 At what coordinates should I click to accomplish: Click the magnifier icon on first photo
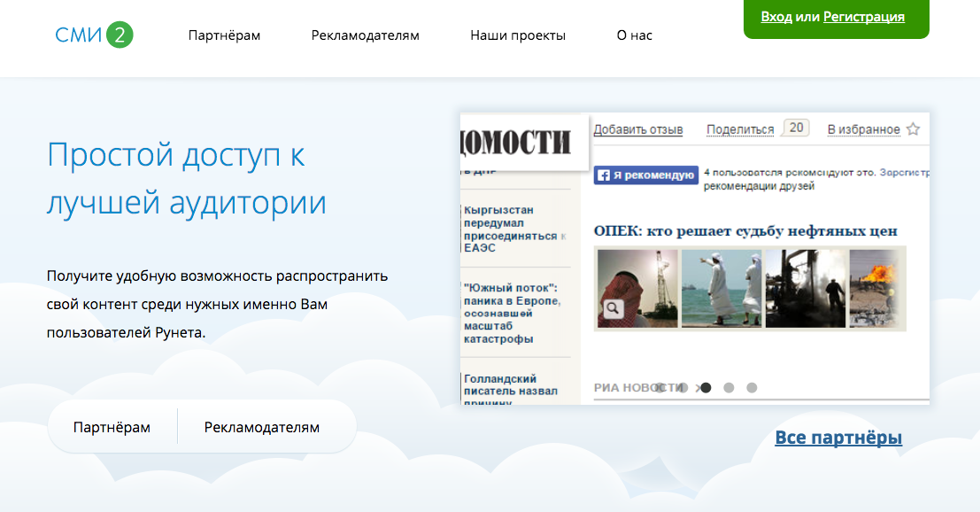click(x=613, y=308)
